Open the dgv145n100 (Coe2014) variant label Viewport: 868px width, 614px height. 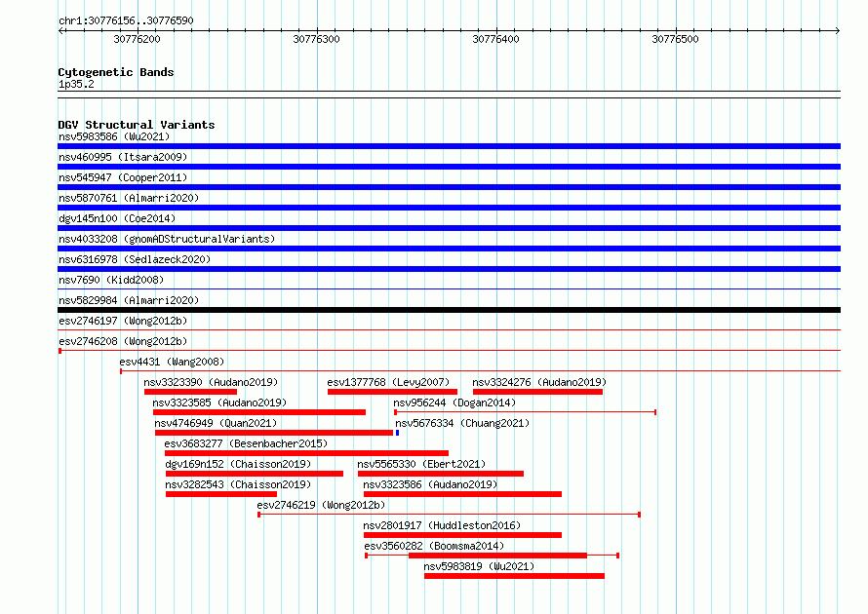[x=117, y=218]
